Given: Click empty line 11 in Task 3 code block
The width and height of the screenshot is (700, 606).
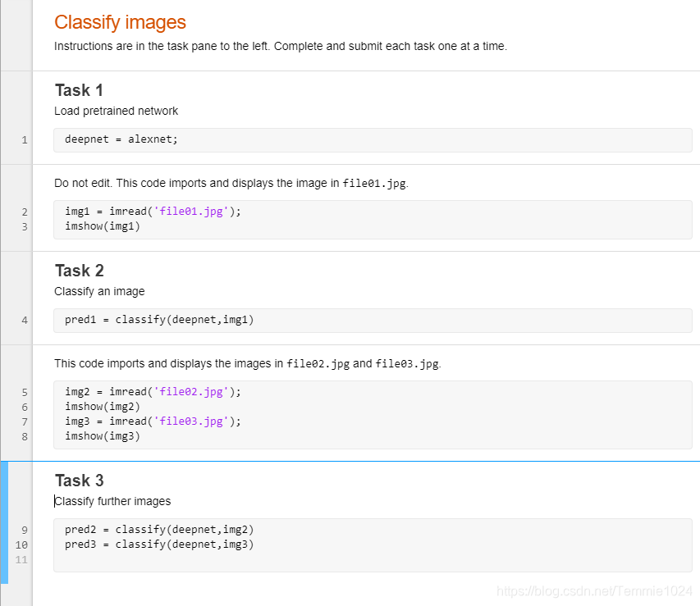Looking at the screenshot, I should [373, 559].
